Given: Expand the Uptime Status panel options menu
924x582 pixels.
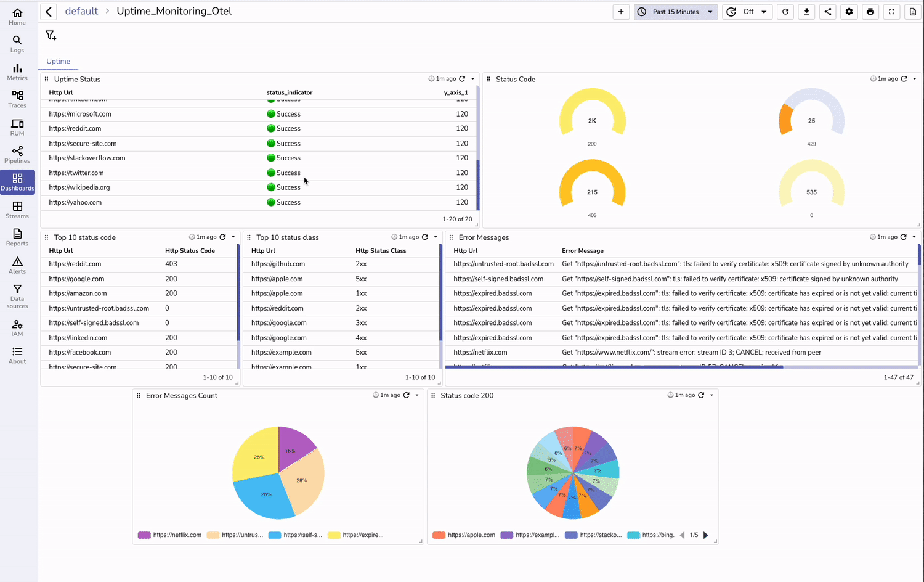Looking at the screenshot, I should pos(472,79).
